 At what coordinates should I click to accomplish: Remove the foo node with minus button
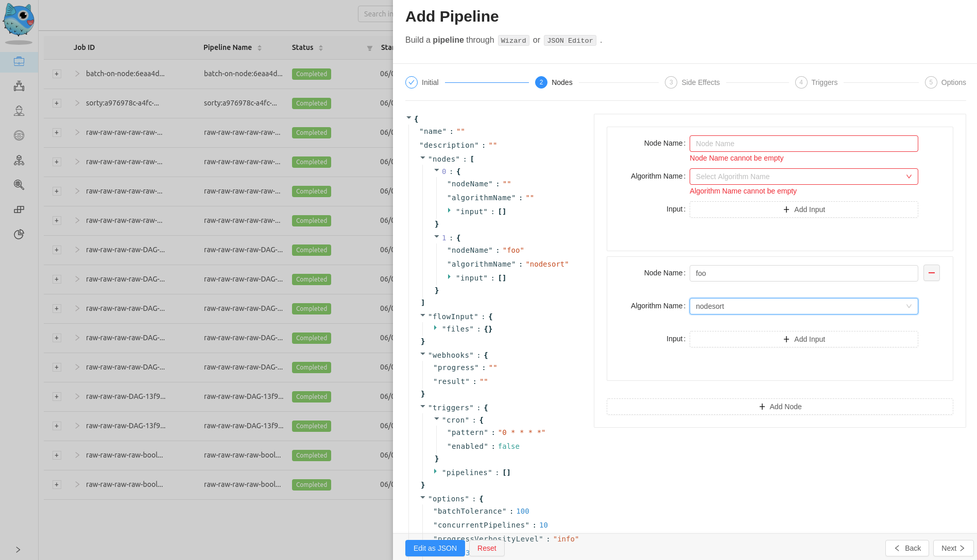[931, 273]
